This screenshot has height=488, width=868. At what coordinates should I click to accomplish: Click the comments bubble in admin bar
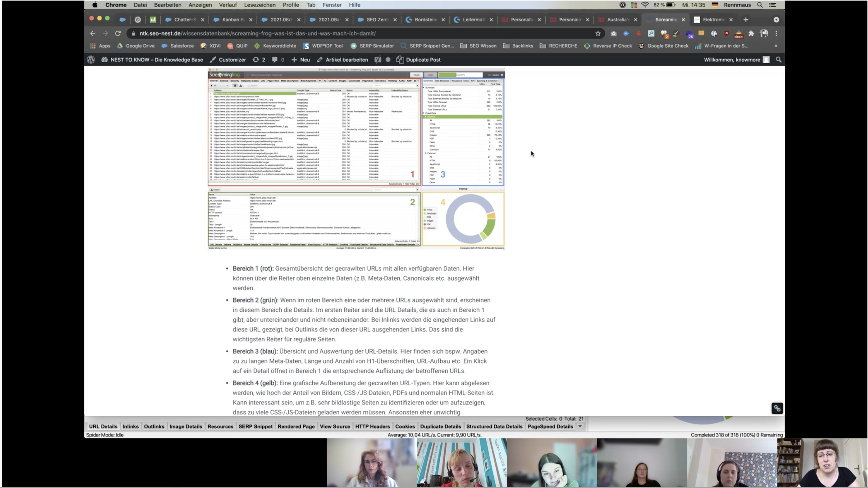coord(275,60)
